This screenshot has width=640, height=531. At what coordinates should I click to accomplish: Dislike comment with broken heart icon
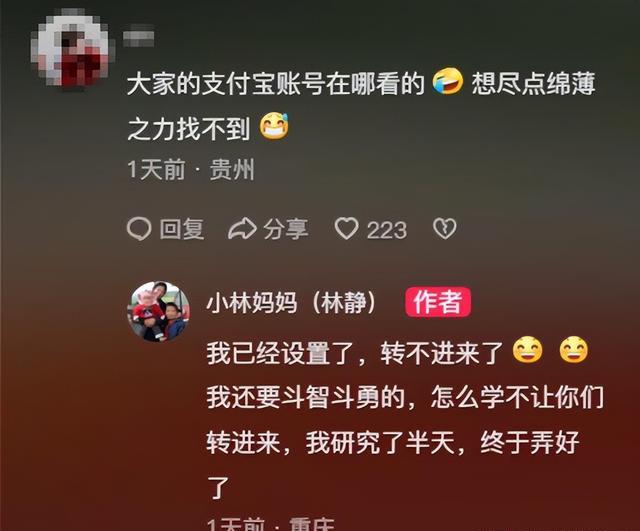[444, 229]
